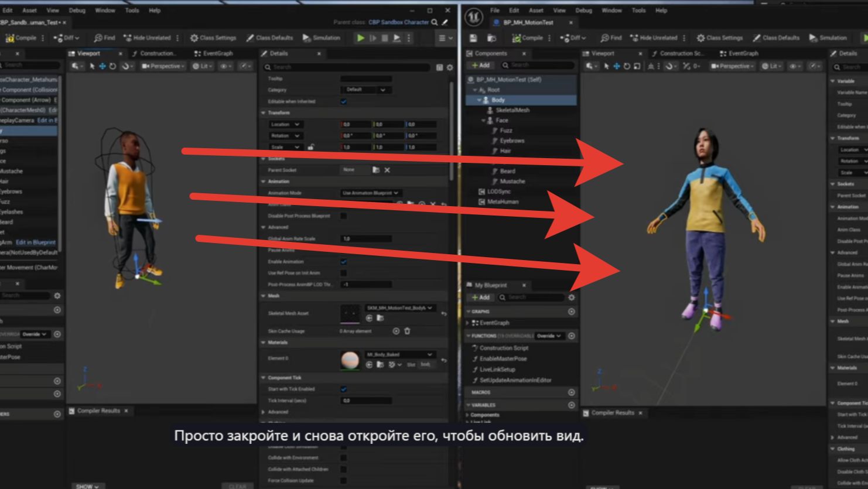
Task: Collapse the Body node in Components tree
Action: tap(479, 100)
